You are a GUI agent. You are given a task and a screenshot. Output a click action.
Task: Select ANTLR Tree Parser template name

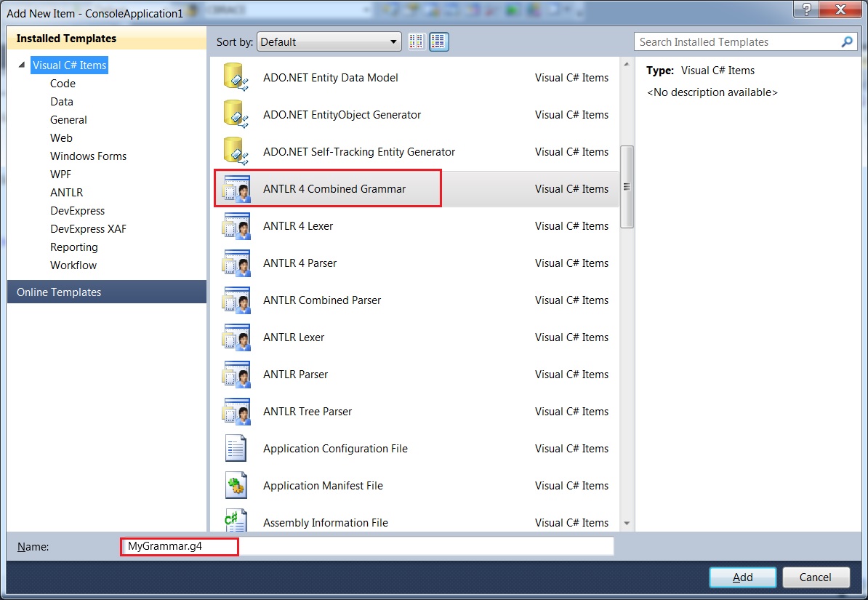(x=308, y=412)
